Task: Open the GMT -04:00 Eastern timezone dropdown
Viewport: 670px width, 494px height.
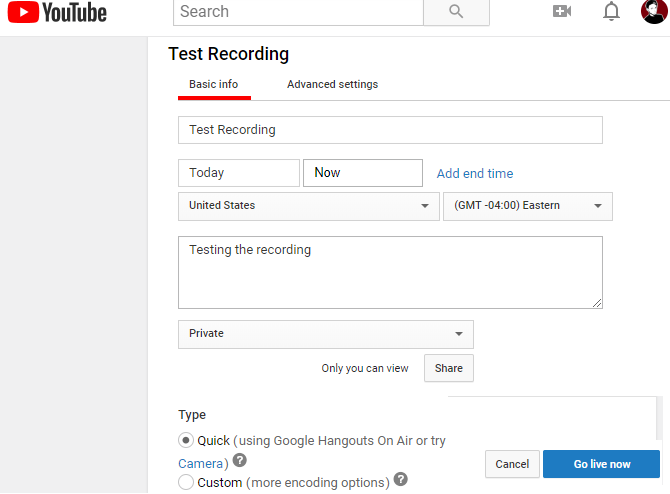Action: [527, 206]
